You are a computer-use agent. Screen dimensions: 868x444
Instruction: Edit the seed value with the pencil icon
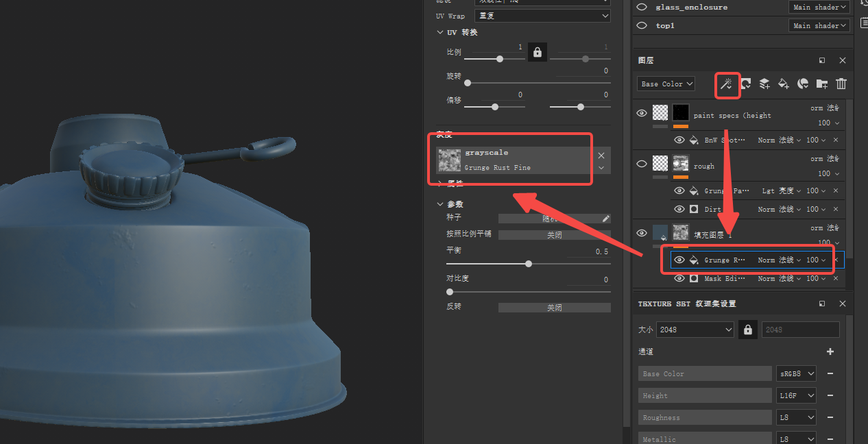[x=604, y=219]
